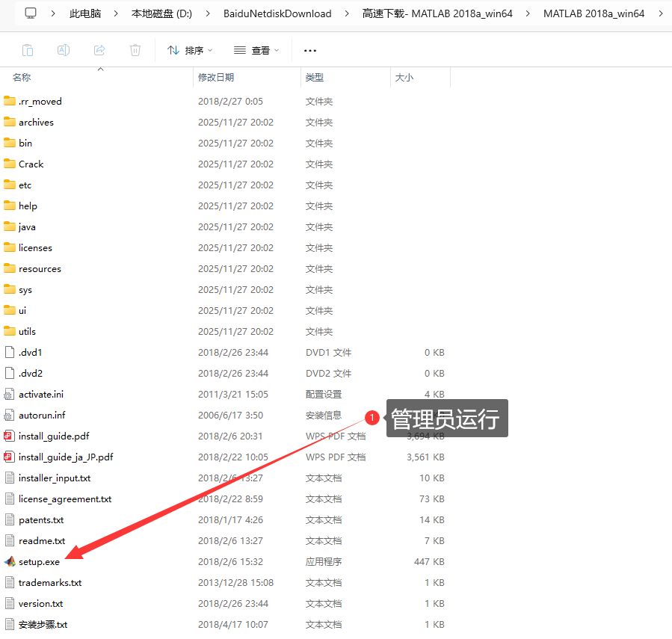672x639 pixels.
Task: Select the resources folder icon
Action: [10, 268]
